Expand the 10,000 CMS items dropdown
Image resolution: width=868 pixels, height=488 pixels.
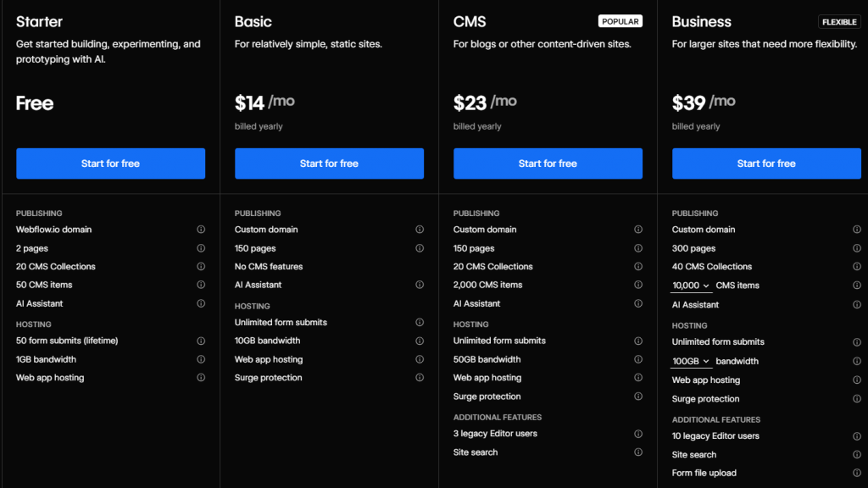[x=691, y=286]
